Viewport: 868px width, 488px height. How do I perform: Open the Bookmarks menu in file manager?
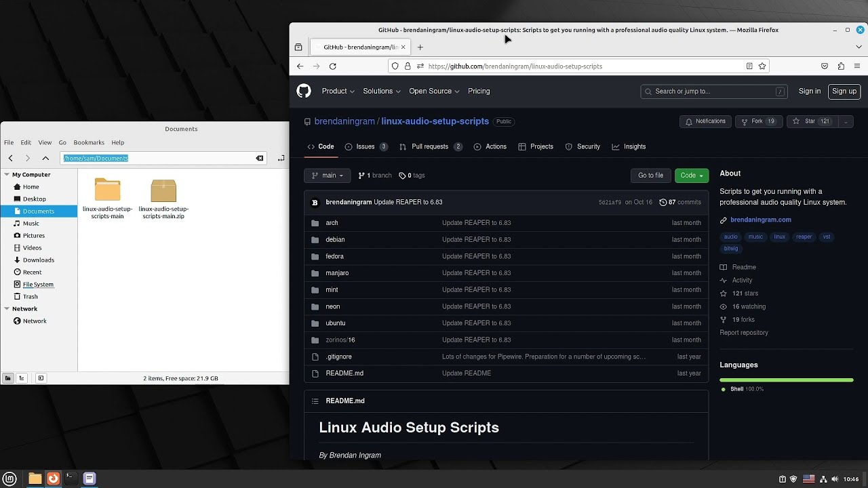[x=89, y=143]
